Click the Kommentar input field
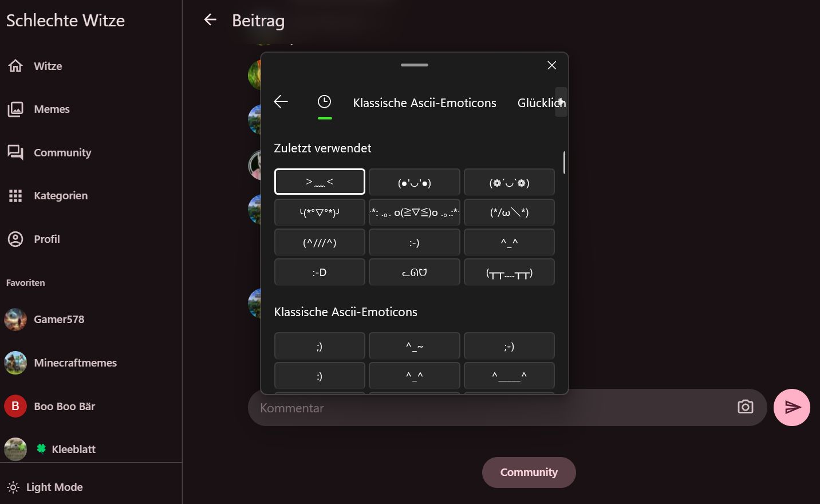The image size is (820, 504). pyautogui.click(x=487, y=408)
